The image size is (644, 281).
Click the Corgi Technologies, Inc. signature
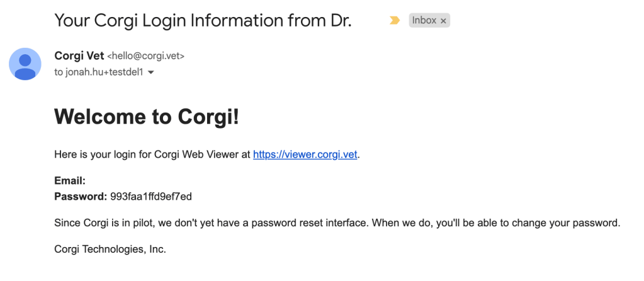pyautogui.click(x=110, y=249)
